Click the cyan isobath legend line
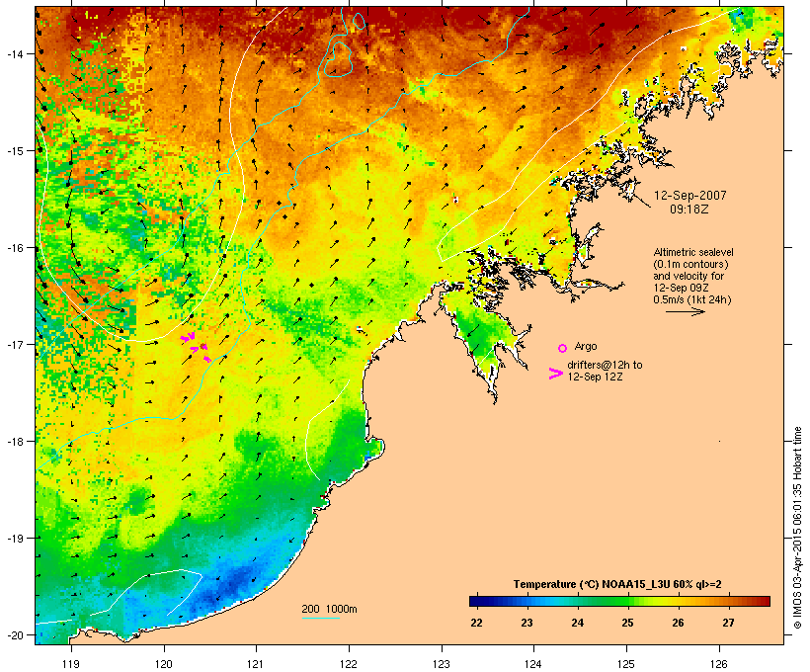Screen dimensions: 810x672 coord(321,618)
